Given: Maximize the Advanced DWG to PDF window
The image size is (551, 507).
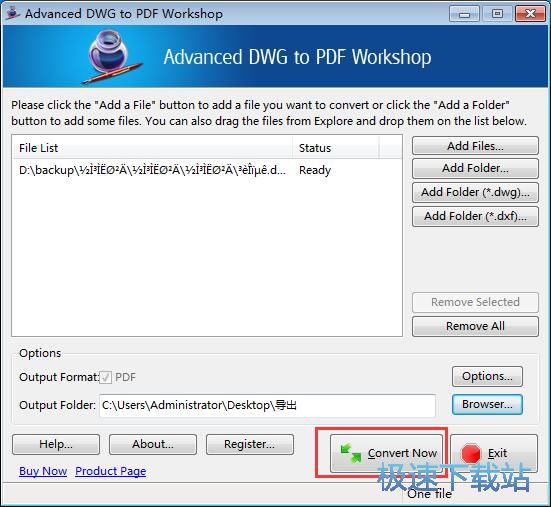Looking at the screenshot, I should [497, 14].
